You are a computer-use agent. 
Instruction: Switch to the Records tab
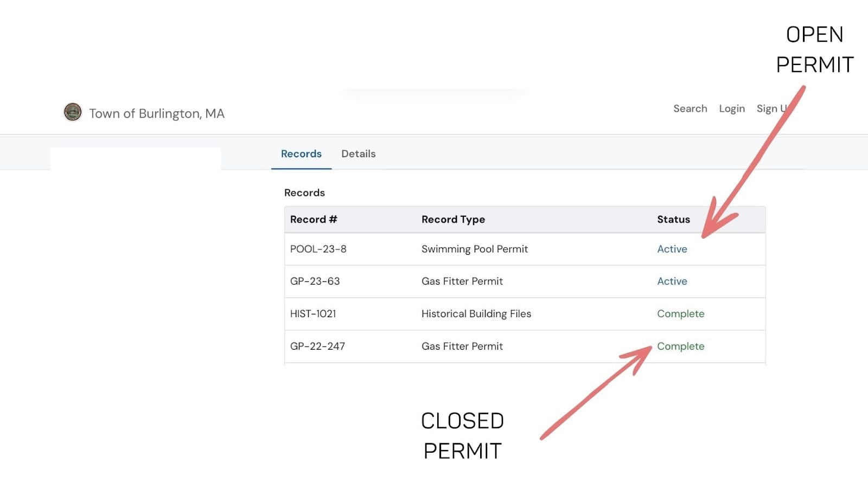point(301,154)
